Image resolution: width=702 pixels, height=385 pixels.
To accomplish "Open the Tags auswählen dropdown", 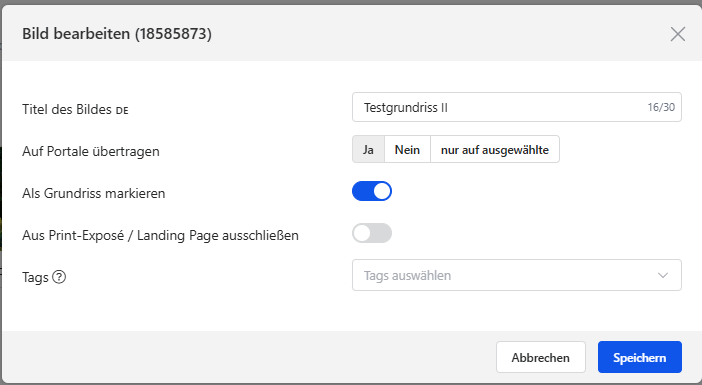I will coord(517,275).
